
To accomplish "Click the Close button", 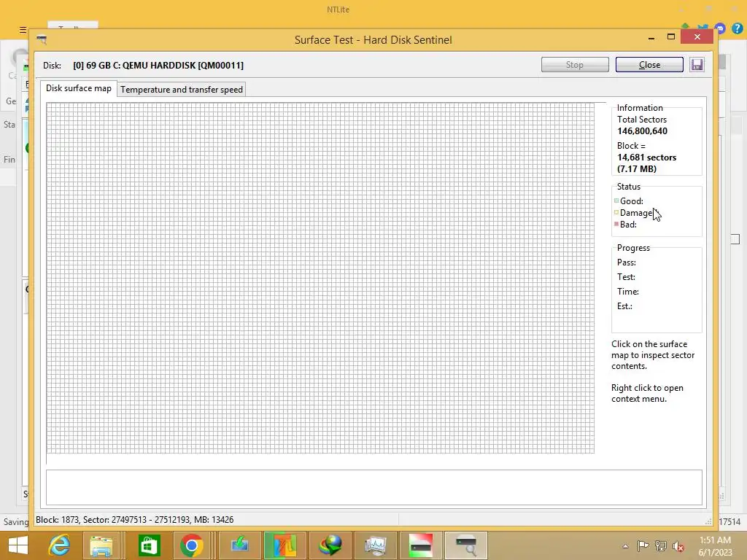I will point(649,65).
